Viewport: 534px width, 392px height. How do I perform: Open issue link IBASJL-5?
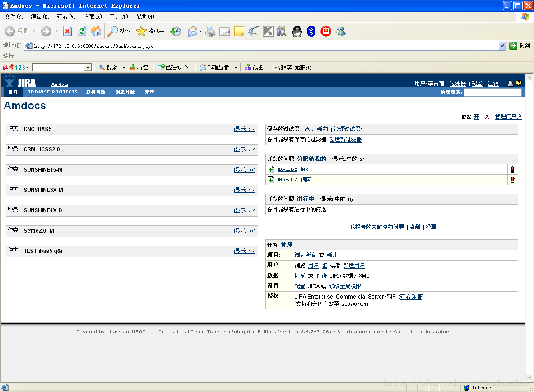pos(287,169)
